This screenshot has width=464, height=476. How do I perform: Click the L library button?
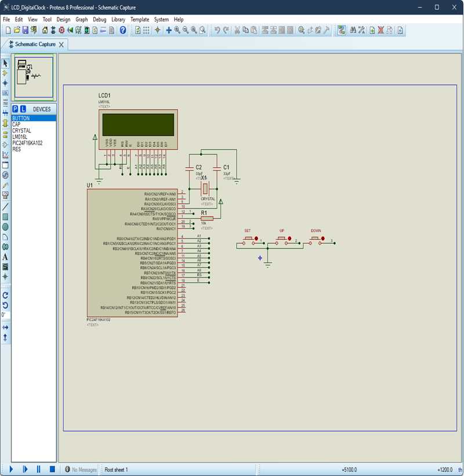22,109
